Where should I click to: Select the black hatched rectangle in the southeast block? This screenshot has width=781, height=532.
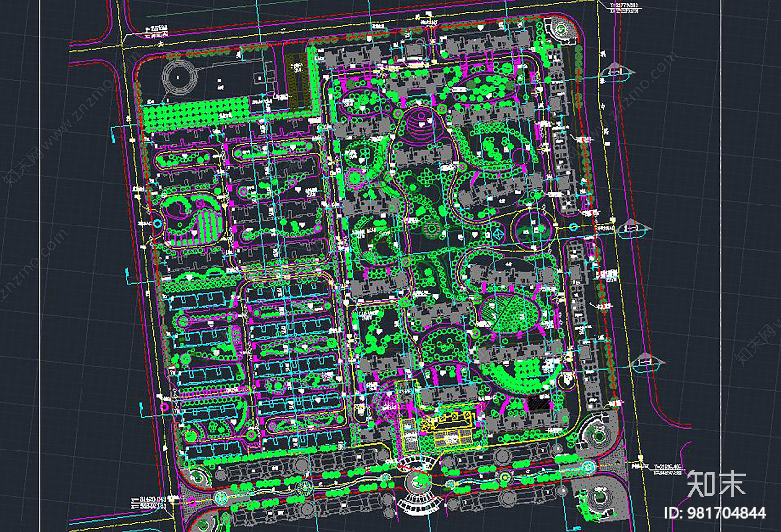pyautogui.click(x=539, y=403)
